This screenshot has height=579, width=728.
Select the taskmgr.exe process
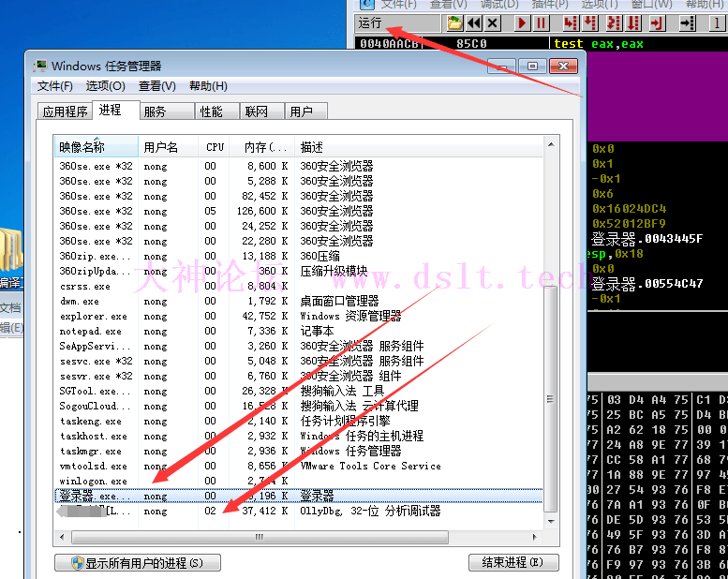(x=298, y=451)
